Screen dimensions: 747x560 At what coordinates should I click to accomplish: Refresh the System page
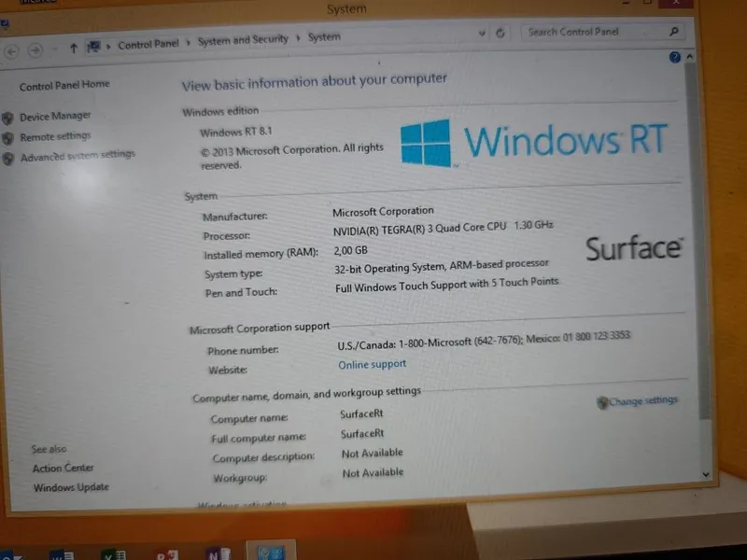point(500,33)
